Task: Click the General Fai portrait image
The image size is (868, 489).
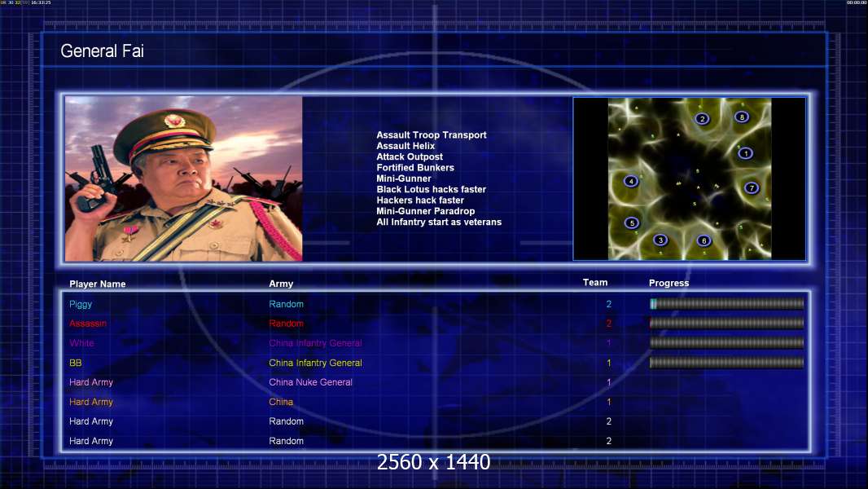Action: [x=184, y=178]
